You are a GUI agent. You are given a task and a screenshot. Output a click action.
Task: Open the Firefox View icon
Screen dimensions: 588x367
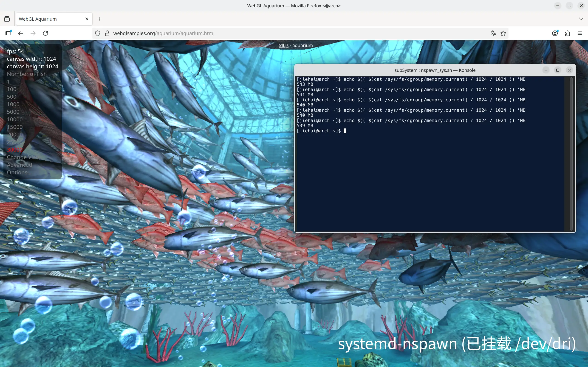[x=7, y=19]
